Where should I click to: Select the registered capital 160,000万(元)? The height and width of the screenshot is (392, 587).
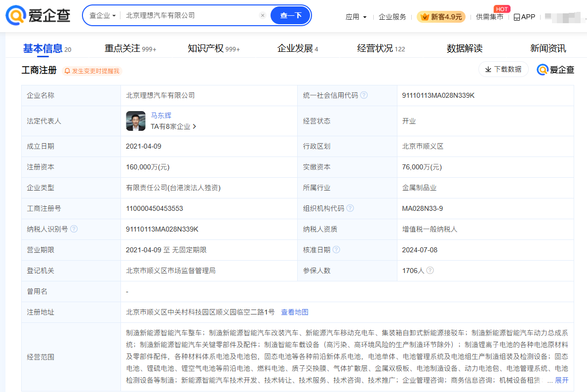(x=148, y=167)
